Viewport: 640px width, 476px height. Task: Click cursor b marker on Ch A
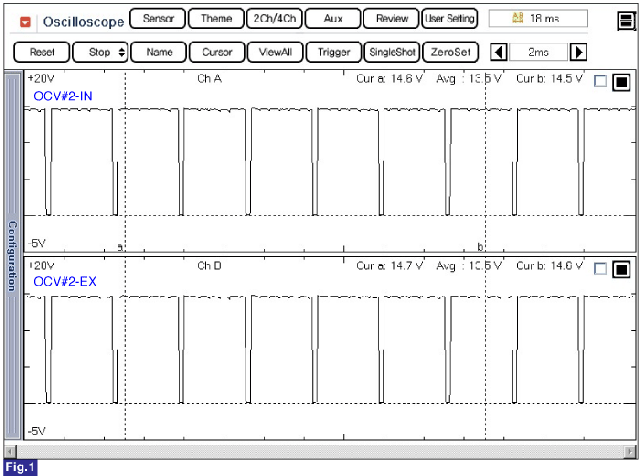480,247
